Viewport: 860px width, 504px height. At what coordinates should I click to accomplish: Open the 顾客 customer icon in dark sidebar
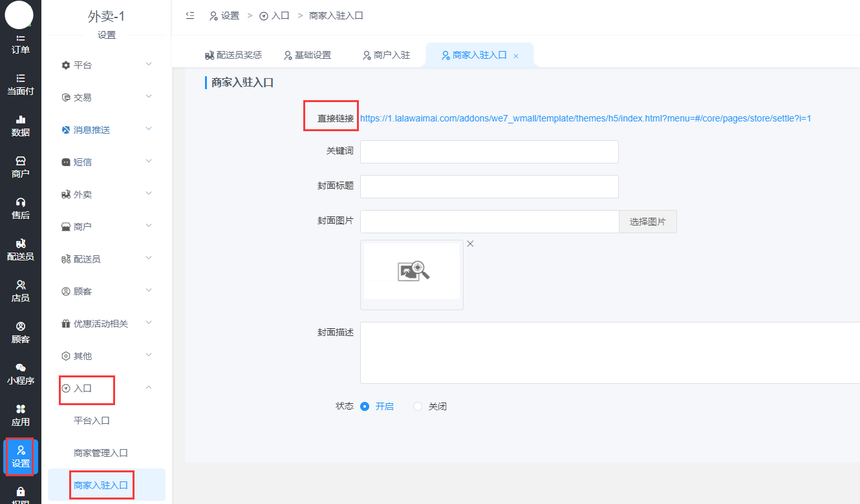(x=21, y=326)
